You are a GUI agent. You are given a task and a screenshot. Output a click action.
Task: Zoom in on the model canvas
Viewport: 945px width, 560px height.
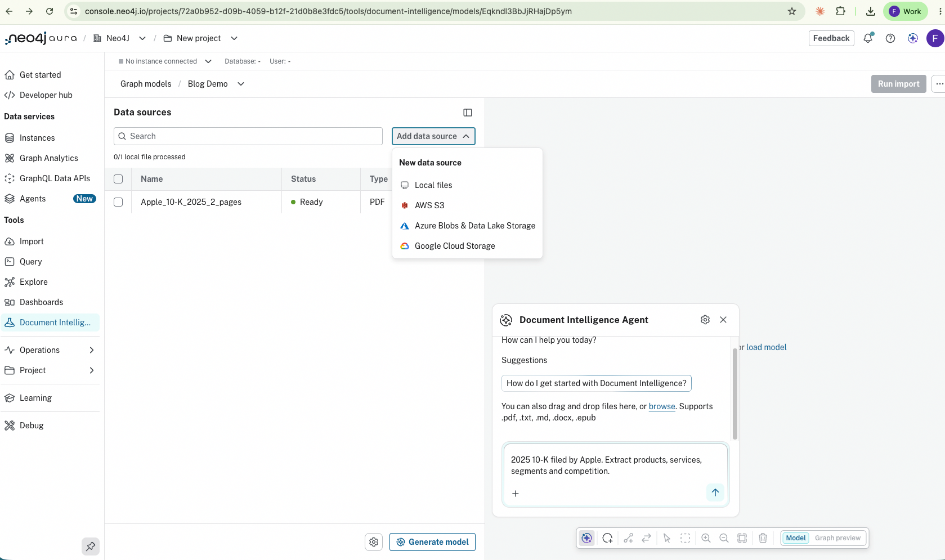(x=706, y=538)
